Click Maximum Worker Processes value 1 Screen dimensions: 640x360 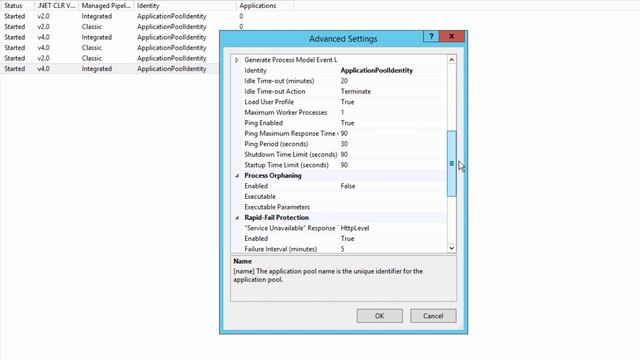[342, 113]
